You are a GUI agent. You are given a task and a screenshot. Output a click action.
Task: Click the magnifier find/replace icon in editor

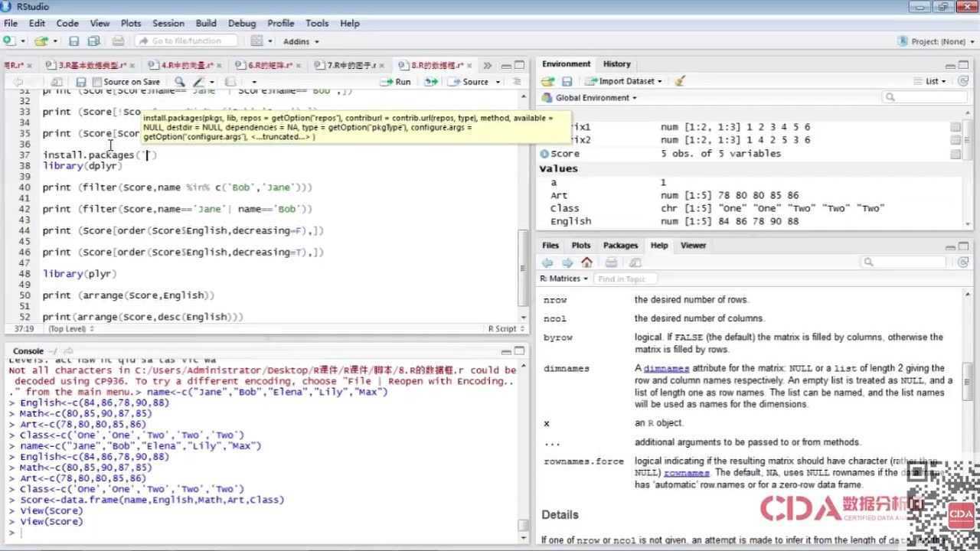pos(179,82)
